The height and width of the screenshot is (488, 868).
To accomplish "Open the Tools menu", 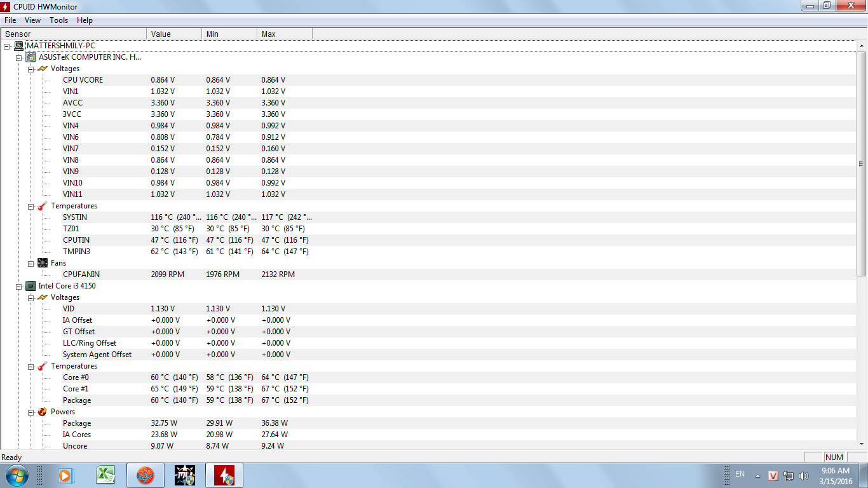I will coord(58,20).
